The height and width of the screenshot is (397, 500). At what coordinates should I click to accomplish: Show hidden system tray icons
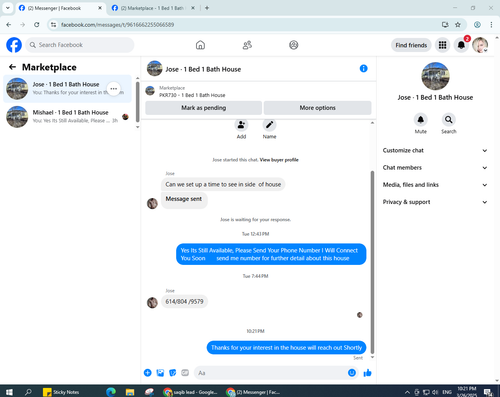coord(407,392)
